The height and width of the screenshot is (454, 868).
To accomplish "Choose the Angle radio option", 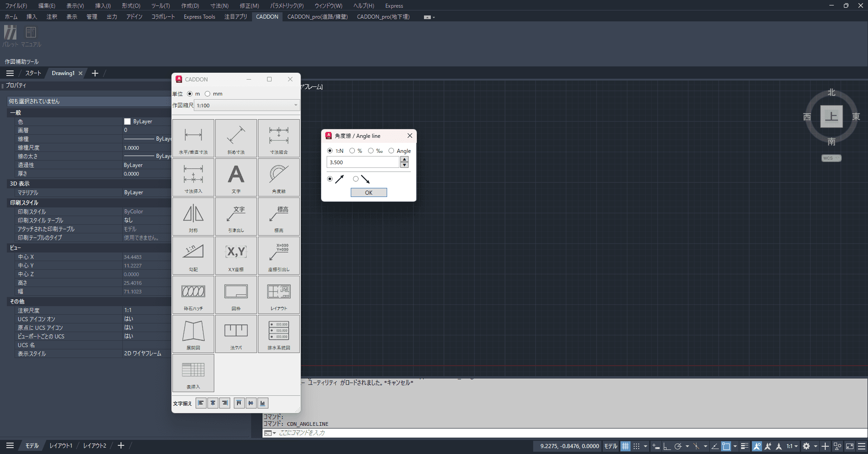I will pos(391,151).
